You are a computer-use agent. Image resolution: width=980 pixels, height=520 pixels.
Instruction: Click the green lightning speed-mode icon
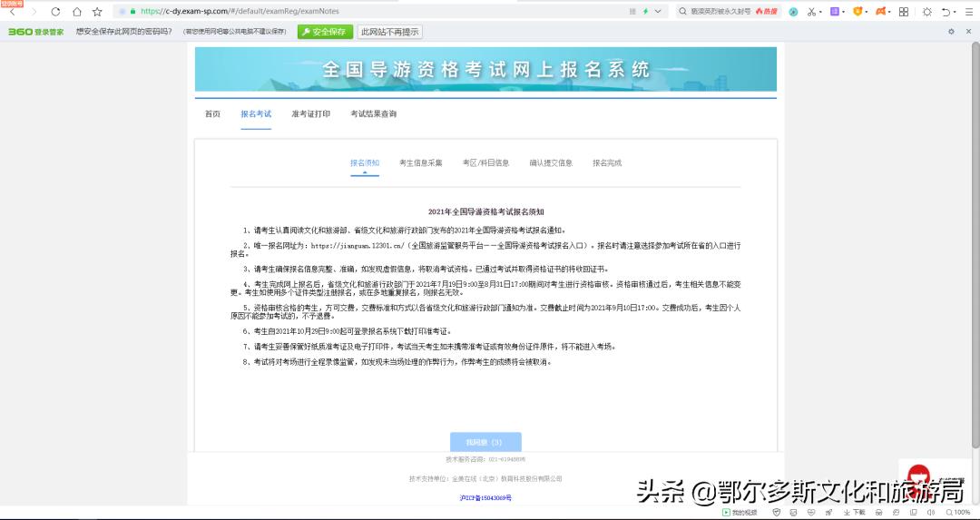[646, 11]
